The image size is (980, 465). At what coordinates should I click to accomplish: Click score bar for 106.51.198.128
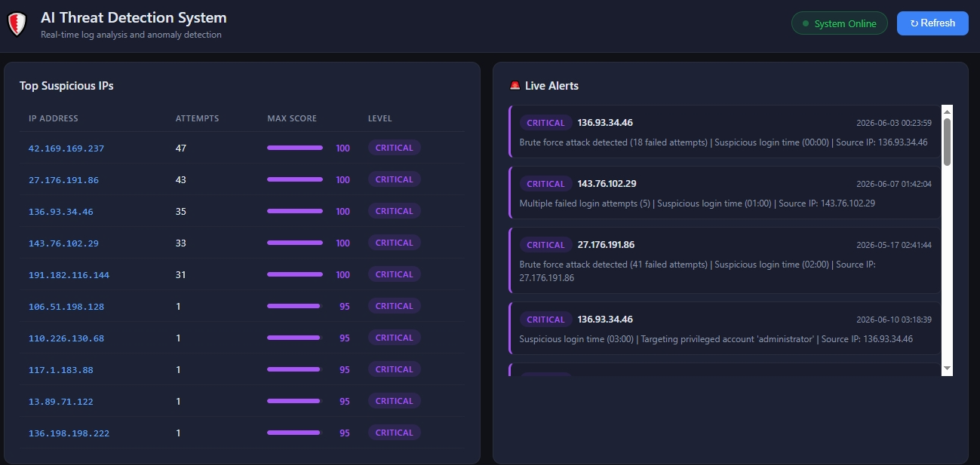[293, 306]
